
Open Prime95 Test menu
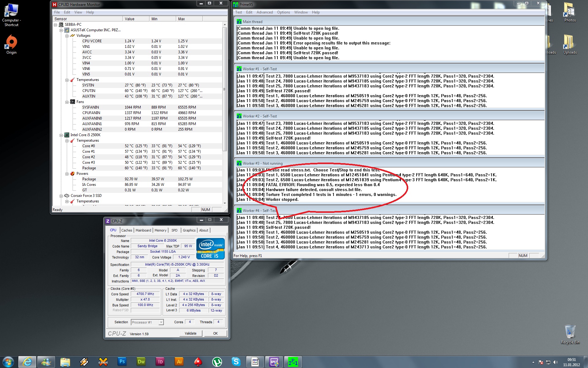[x=239, y=12]
